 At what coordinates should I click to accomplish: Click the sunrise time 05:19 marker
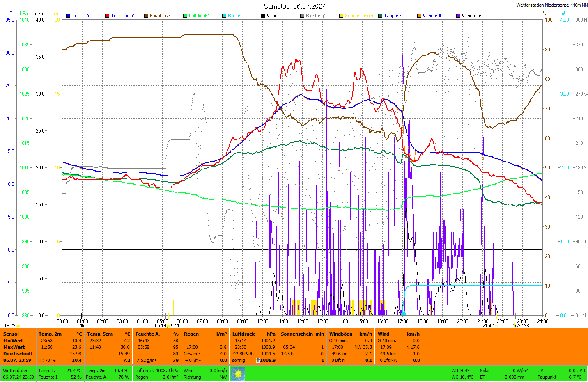coord(161,326)
